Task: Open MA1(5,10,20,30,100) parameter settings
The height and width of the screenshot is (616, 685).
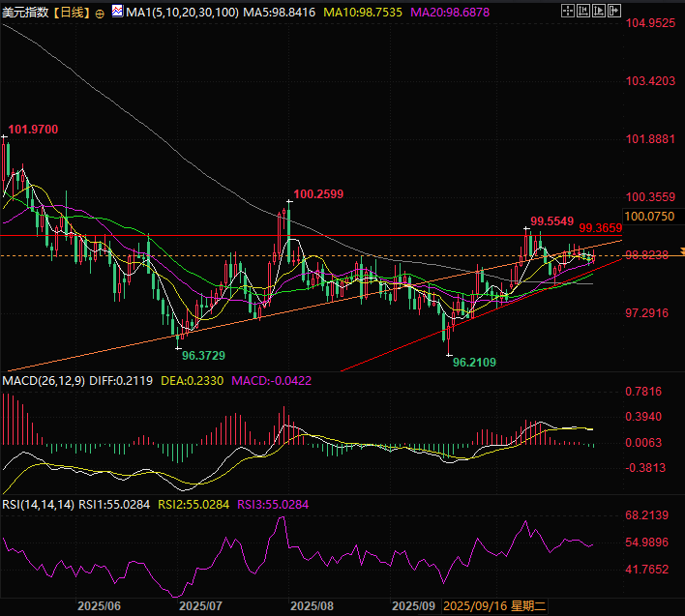Action: (x=180, y=13)
